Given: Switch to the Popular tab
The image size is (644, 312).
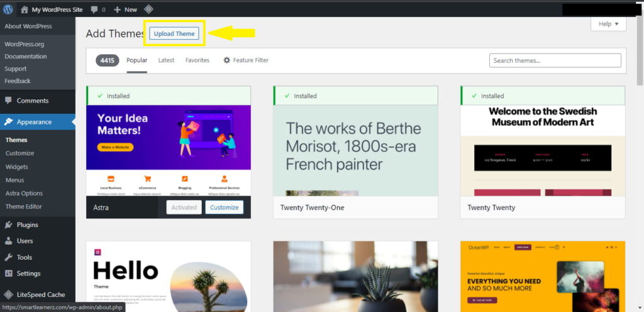Looking at the screenshot, I should coord(136,60).
